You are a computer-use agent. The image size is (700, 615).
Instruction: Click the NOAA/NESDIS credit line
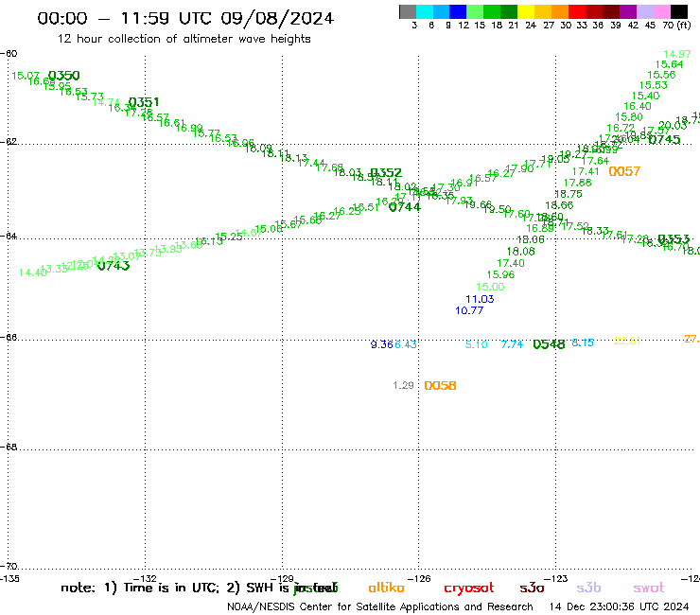pos(380,606)
